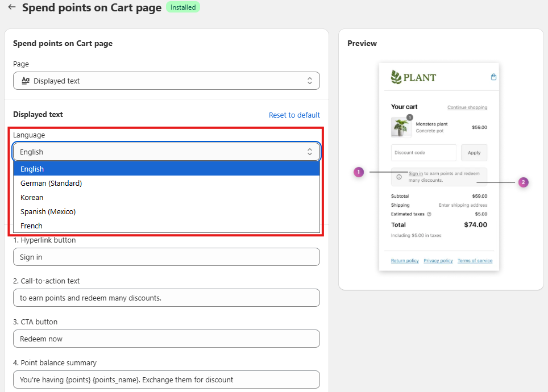This screenshot has height=392, width=548.
Task: Open the Page dropdown showing Displayed text
Action: [166, 81]
